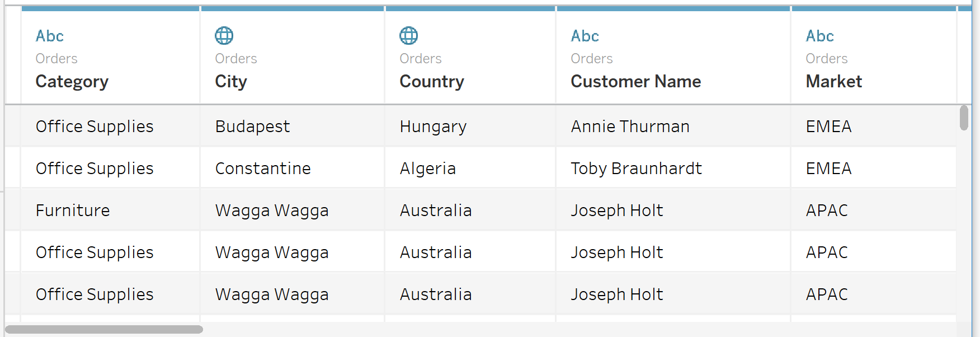The height and width of the screenshot is (337, 980).
Task: Select the Constantine cell in City column
Action: point(263,168)
